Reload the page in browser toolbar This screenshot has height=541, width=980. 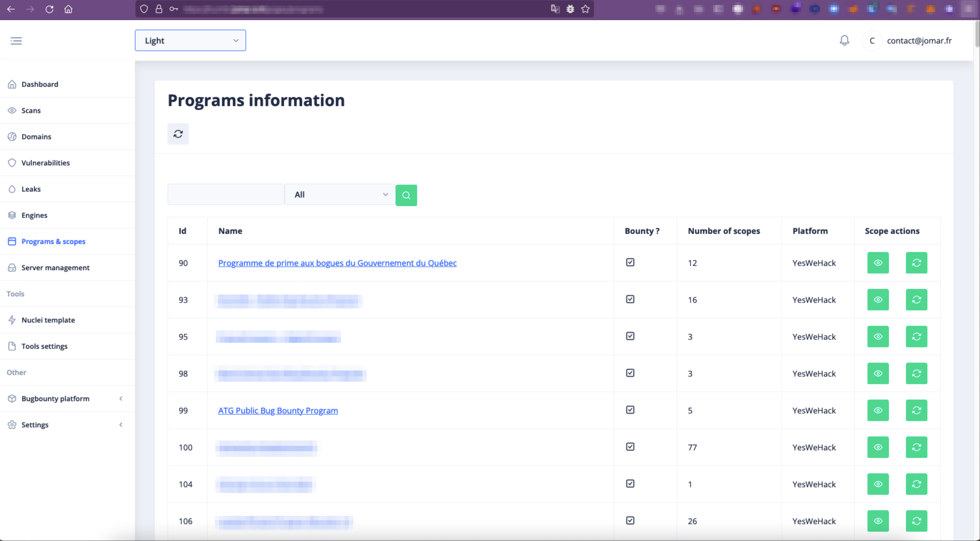coord(49,9)
